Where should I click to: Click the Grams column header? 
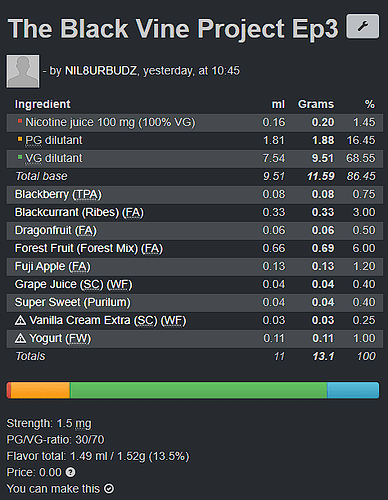(x=316, y=104)
